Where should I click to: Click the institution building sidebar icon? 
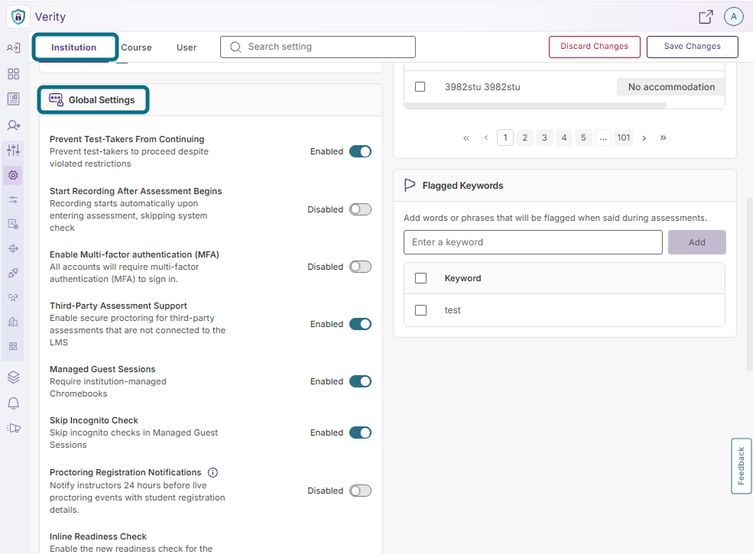(13, 322)
